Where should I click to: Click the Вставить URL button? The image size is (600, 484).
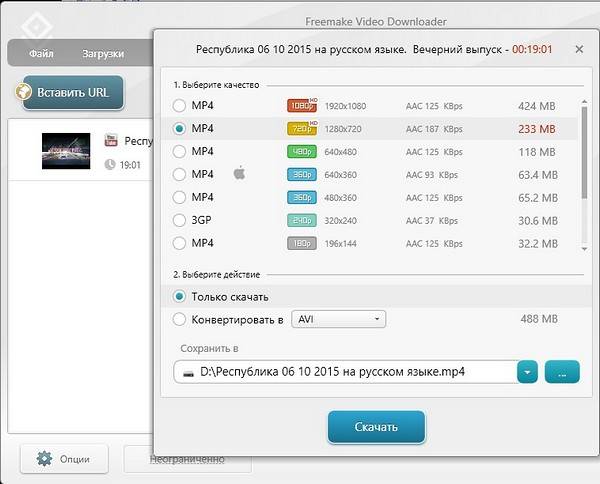pyautogui.click(x=73, y=93)
